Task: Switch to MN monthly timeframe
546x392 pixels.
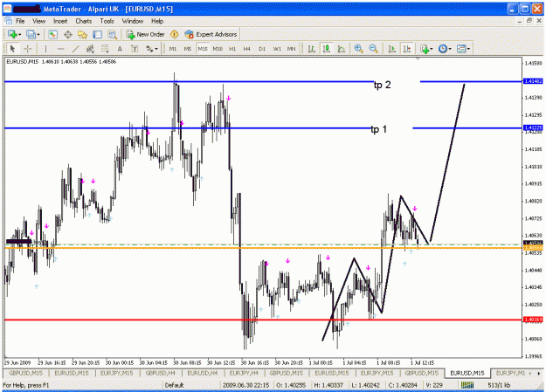Action: (x=292, y=49)
